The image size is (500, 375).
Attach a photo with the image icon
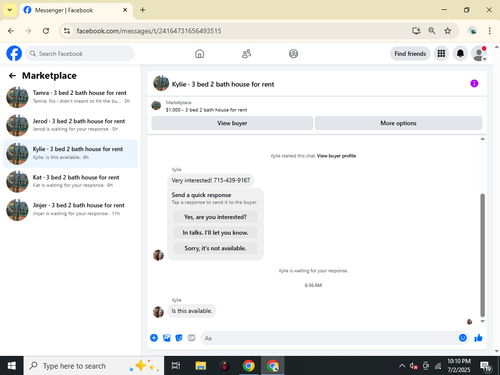coord(167,338)
